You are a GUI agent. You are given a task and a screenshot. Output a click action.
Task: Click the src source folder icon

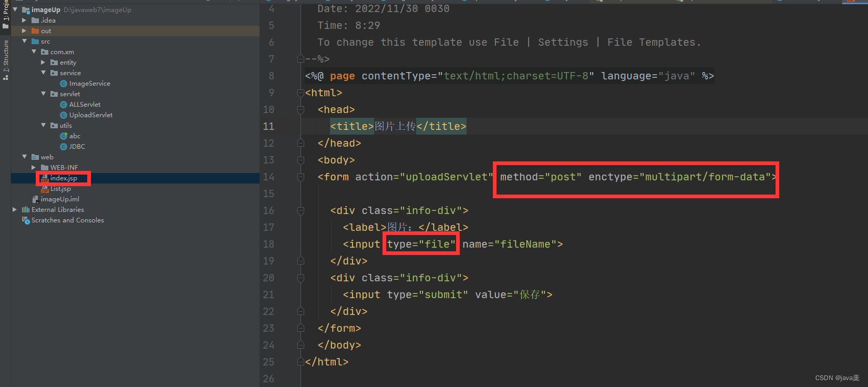[35, 42]
